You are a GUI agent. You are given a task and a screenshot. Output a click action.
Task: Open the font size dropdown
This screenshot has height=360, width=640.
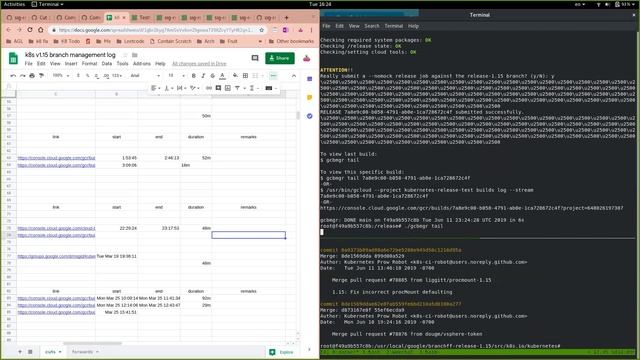[176, 76]
